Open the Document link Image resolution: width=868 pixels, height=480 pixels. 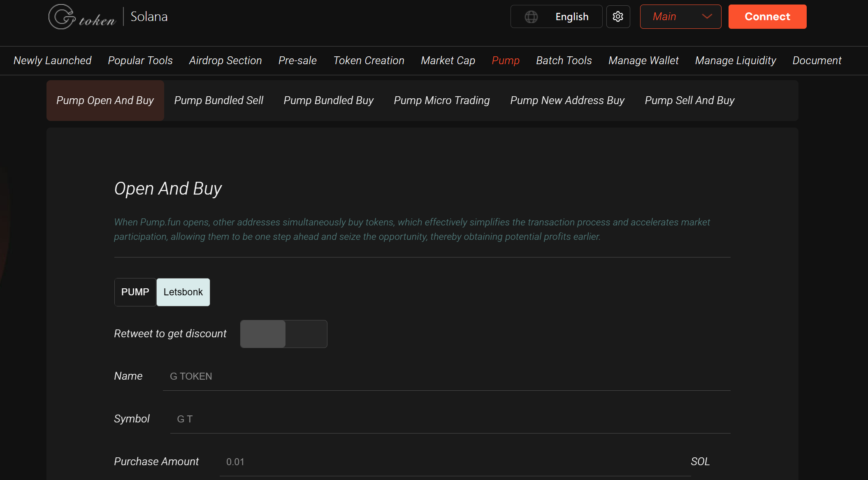(x=817, y=60)
